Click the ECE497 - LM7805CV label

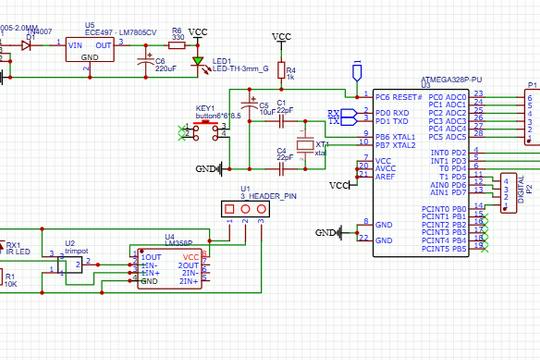121,33
